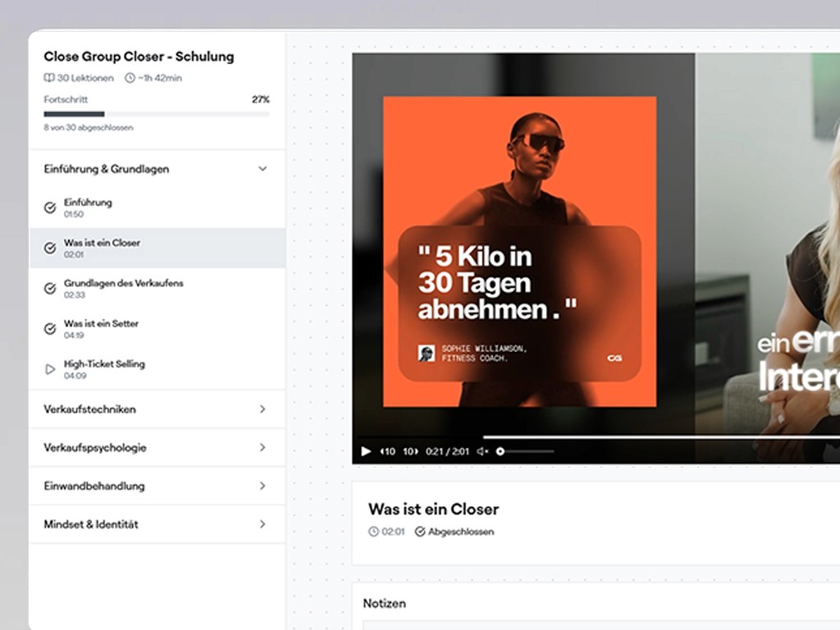Image resolution: width=840 pixels, height=630 pixels.
Task: Click the orange 5 Kilo in 30 Tagen video frame
Action: 519,251
